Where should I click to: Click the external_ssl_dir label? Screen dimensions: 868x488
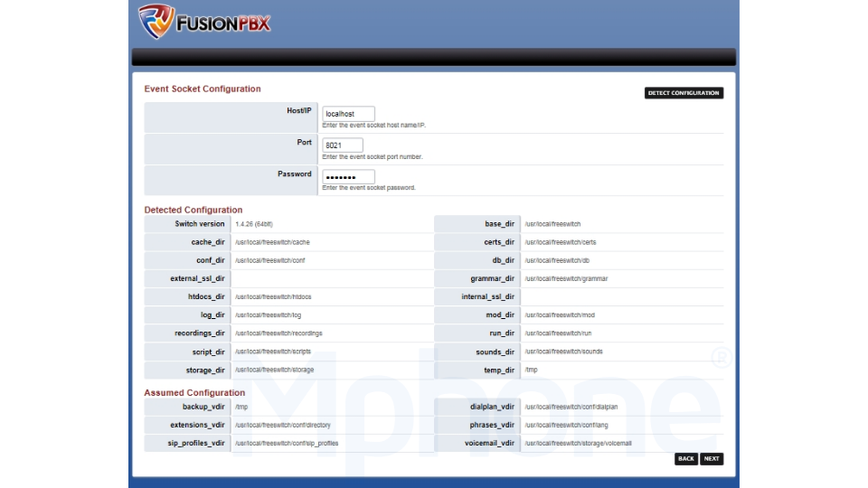(x=198, y=279)
